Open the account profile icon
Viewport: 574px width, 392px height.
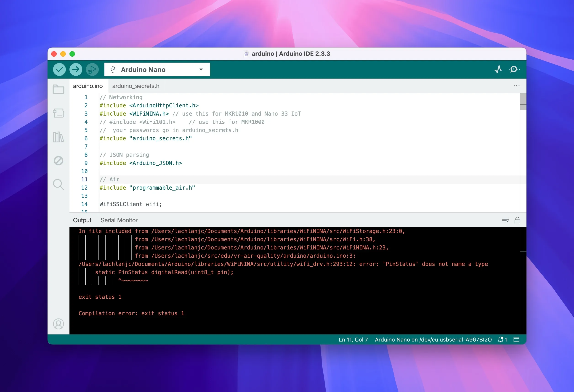pyautogui.click(x=58, y=324)
